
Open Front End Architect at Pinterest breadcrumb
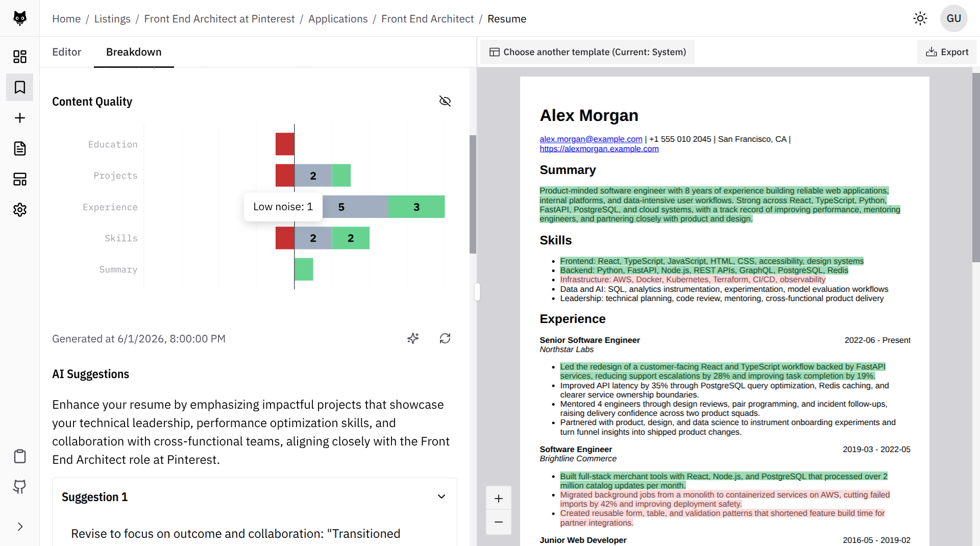click(219, 19)
